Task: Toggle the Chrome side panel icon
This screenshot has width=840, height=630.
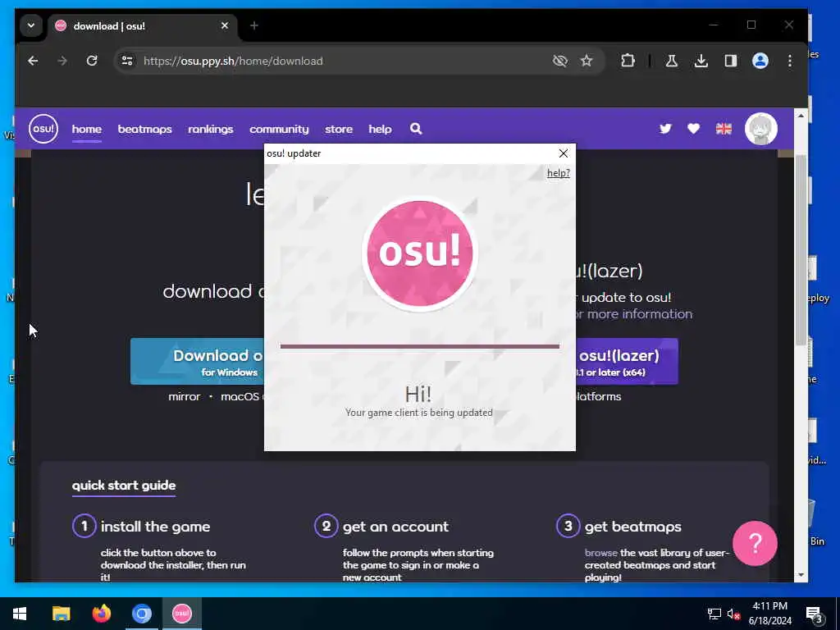Action: pos(731,61)
